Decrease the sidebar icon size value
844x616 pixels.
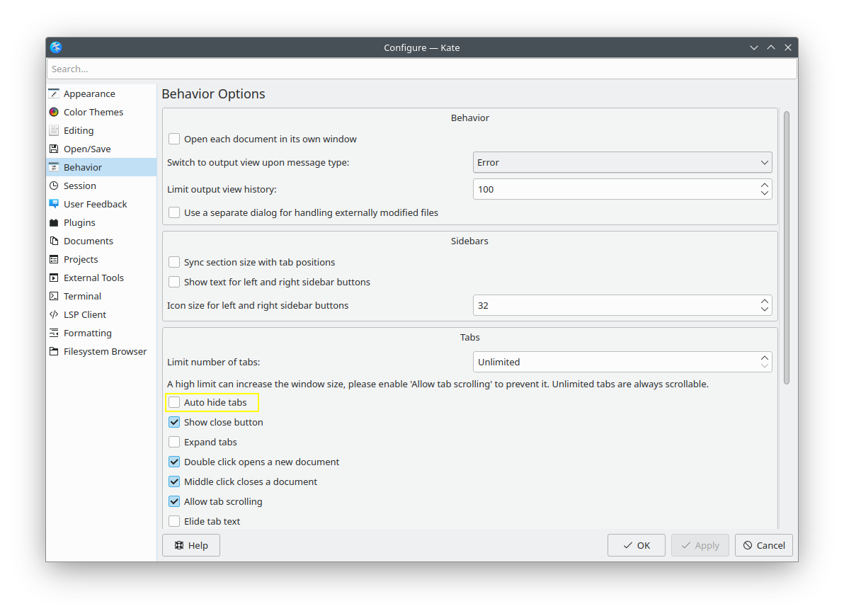tap(764, 309)
